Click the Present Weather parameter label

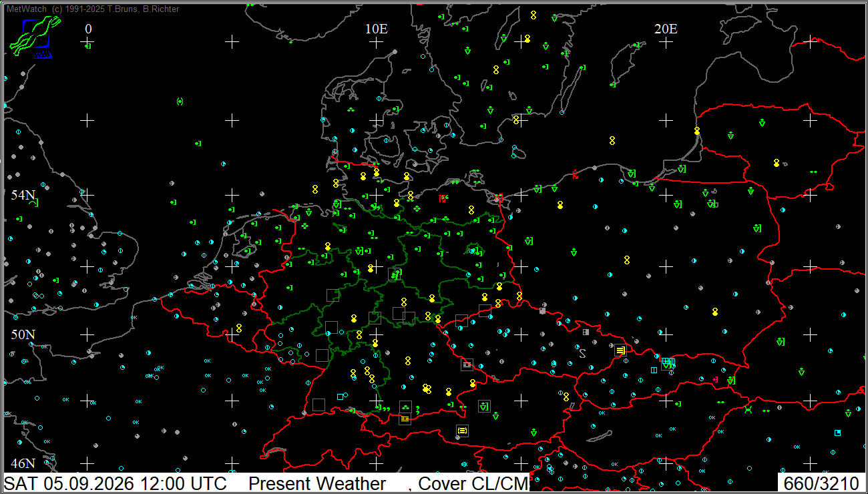click(317, 483)
